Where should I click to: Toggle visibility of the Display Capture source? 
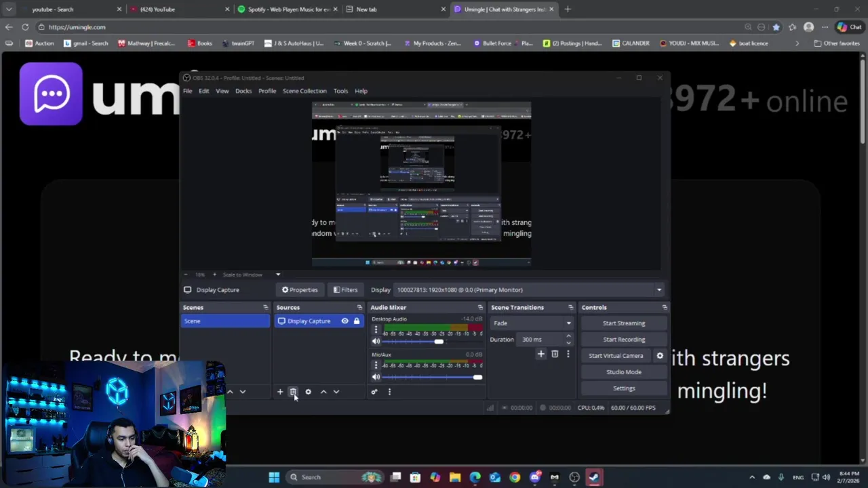click(x=344, y=321)
